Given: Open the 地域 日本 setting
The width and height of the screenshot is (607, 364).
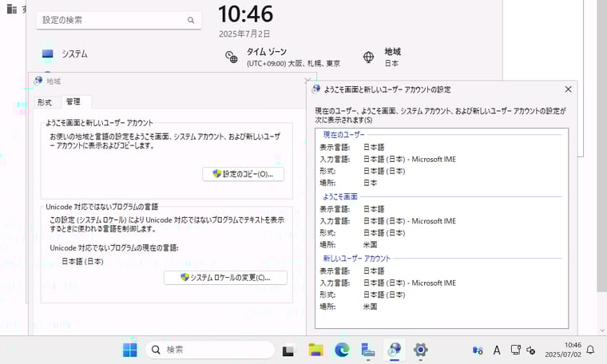Looking at the screenshot, I should (382, 57).
